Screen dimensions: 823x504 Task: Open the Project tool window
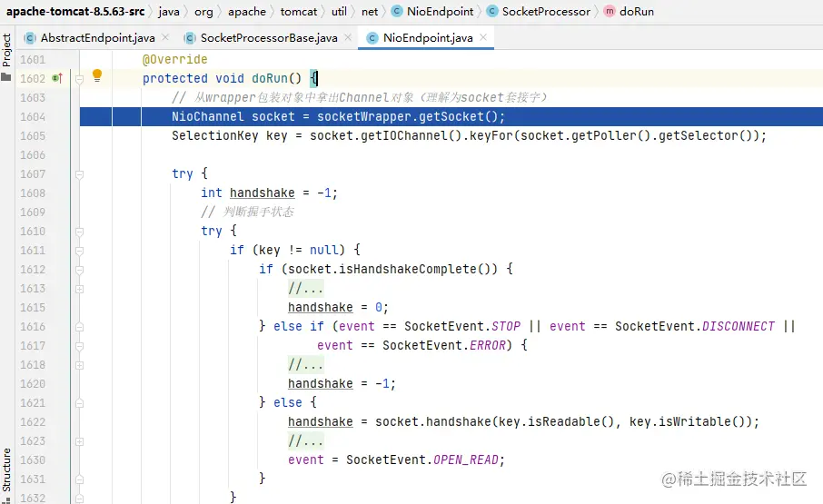(6, 56)
